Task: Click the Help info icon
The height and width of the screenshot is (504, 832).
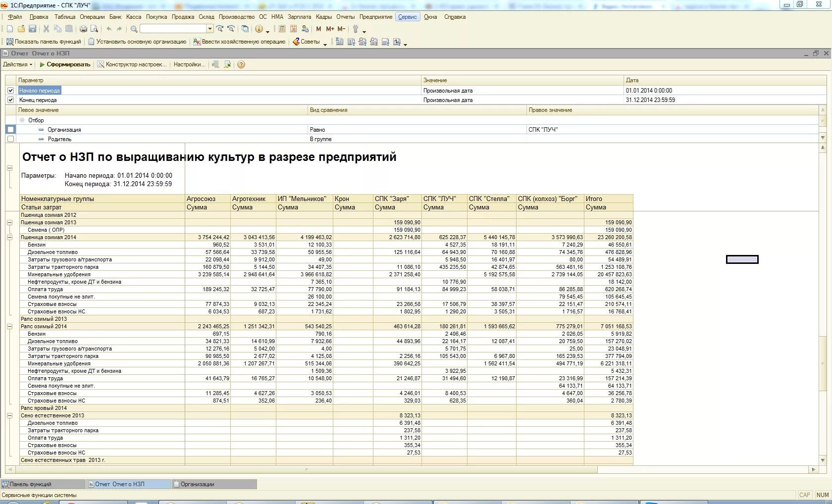Action: pyautogui.click(x=259, y=29)
